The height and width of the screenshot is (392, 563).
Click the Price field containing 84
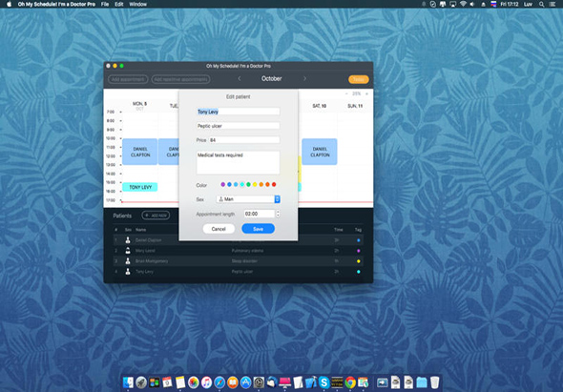(x=244, y=140)
